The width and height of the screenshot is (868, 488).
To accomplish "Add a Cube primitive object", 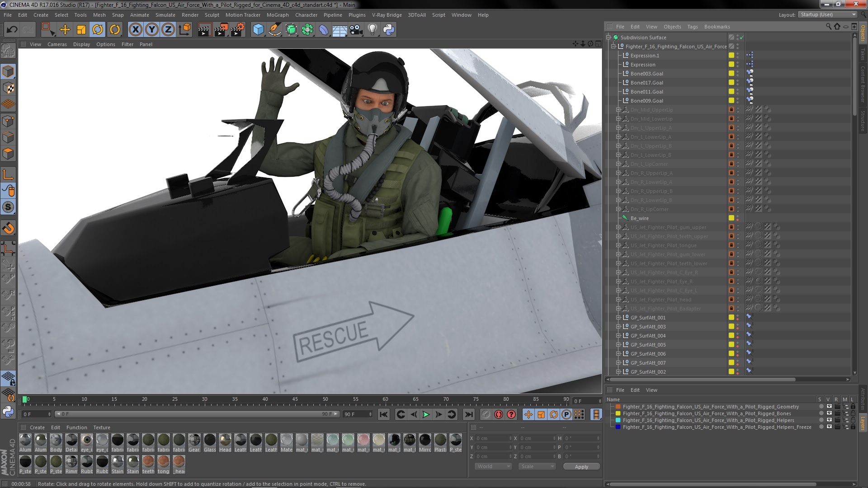I will (258, 30).
